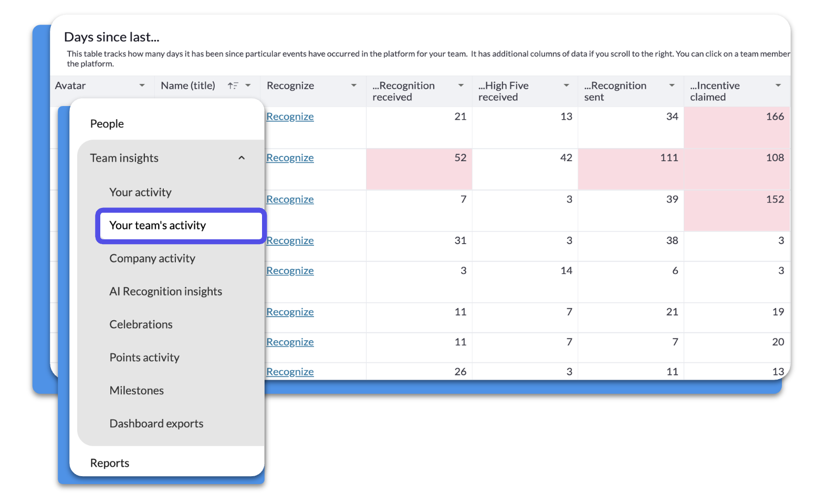
Task: Open Dashboard exports item
Action: (x=156, y=424)
